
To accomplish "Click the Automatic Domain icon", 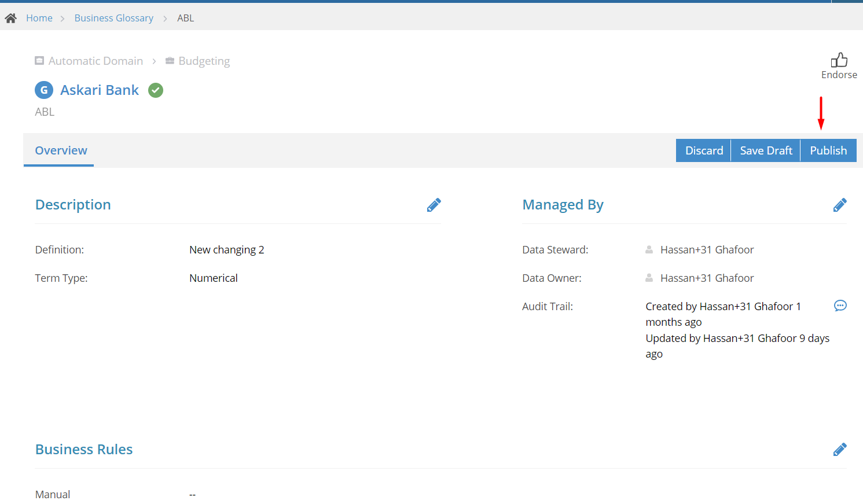I will (39, 61).
